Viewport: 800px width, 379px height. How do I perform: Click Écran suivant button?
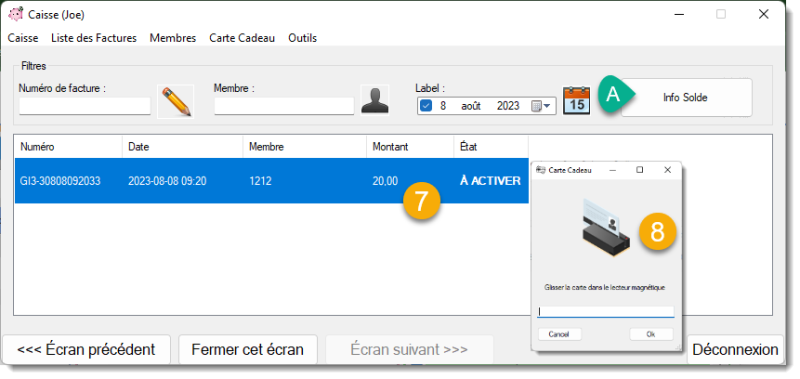409,350
